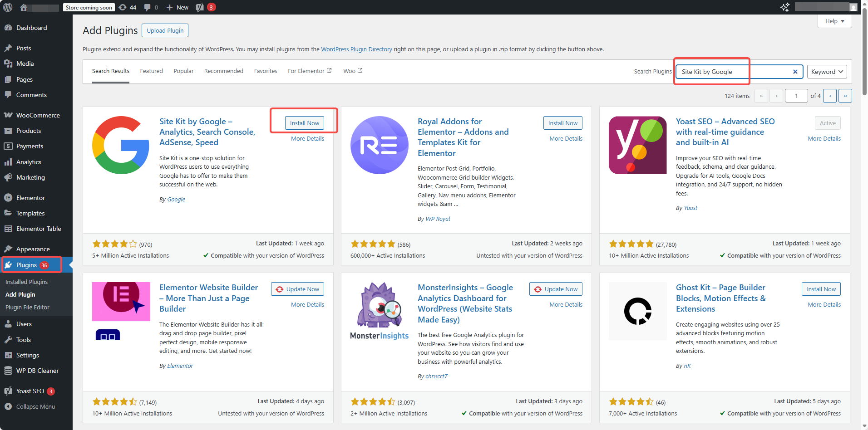Switch to the Featured plugins tab

151,71
